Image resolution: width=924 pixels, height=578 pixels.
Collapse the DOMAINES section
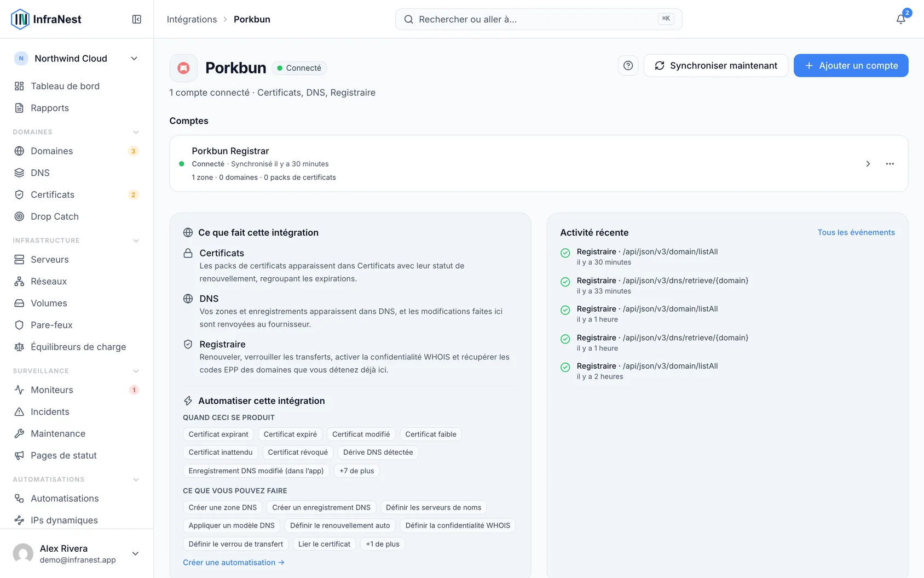coord(136,132)
